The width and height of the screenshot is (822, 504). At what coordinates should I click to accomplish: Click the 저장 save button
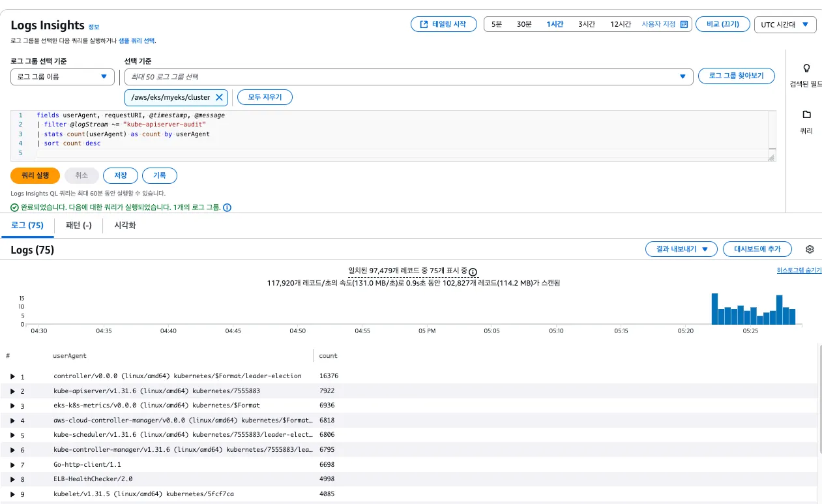click(121, 175)
